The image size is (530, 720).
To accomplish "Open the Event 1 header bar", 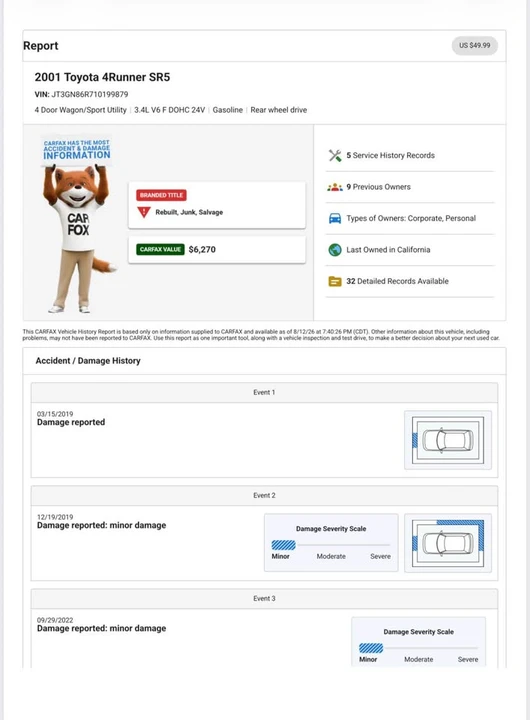I will 264,393.
